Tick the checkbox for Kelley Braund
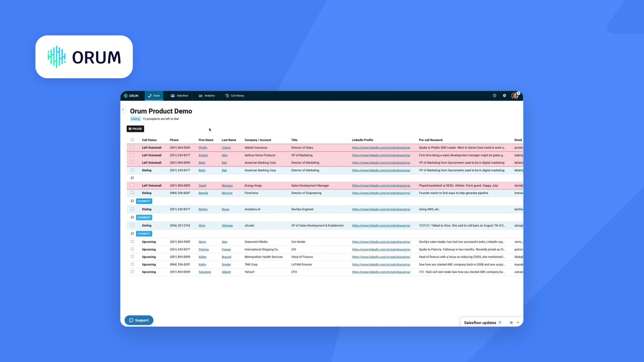 [x=132, y=257]
